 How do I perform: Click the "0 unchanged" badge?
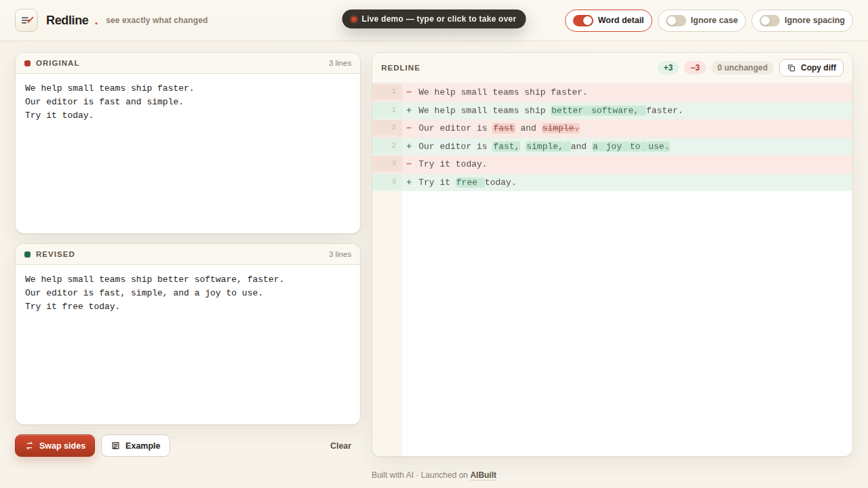coord(743,68)
